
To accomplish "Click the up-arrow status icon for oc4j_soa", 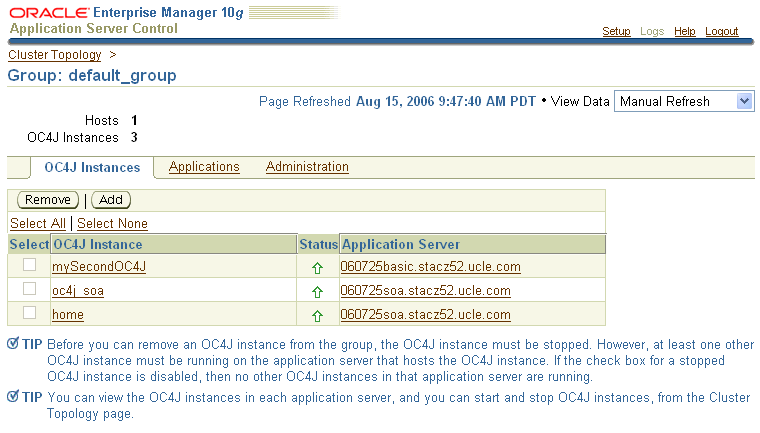I will (317, 292).
